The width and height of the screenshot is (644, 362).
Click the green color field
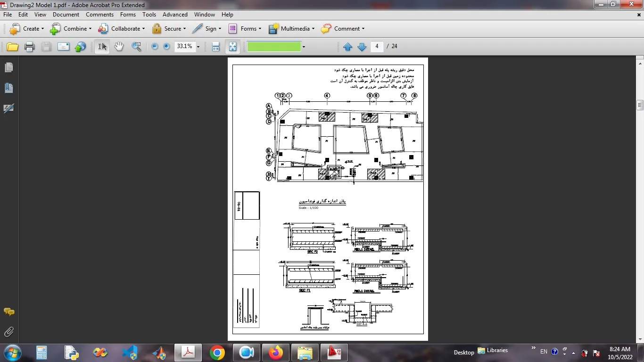point(273,47)
